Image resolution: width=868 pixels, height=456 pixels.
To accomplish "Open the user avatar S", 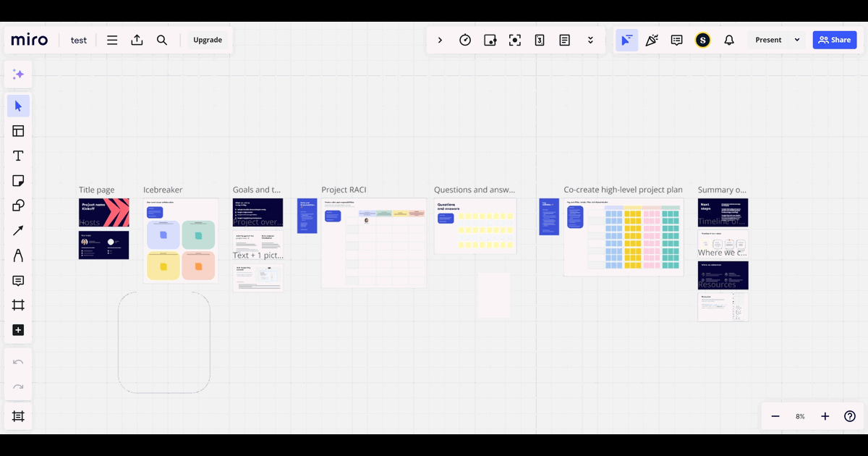I will (x=702, y=40).
